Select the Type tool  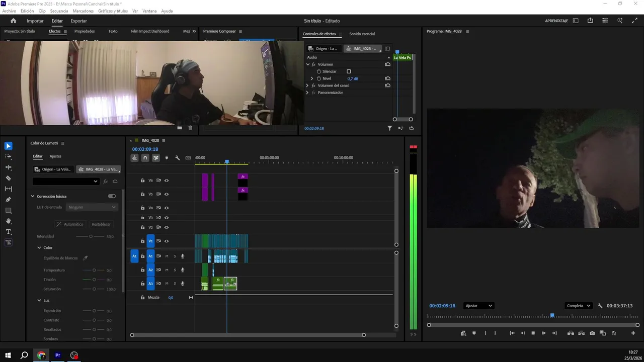[x=8, y=232]
